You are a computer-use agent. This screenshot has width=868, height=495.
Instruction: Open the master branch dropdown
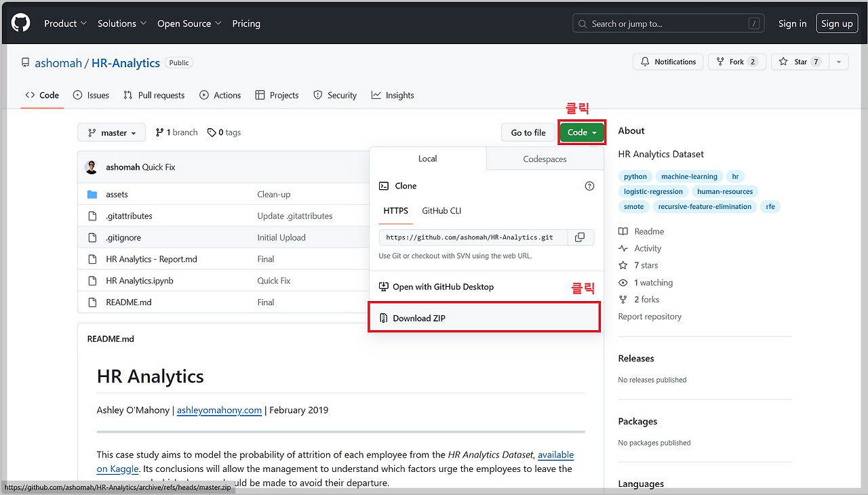tap(112, 133)
